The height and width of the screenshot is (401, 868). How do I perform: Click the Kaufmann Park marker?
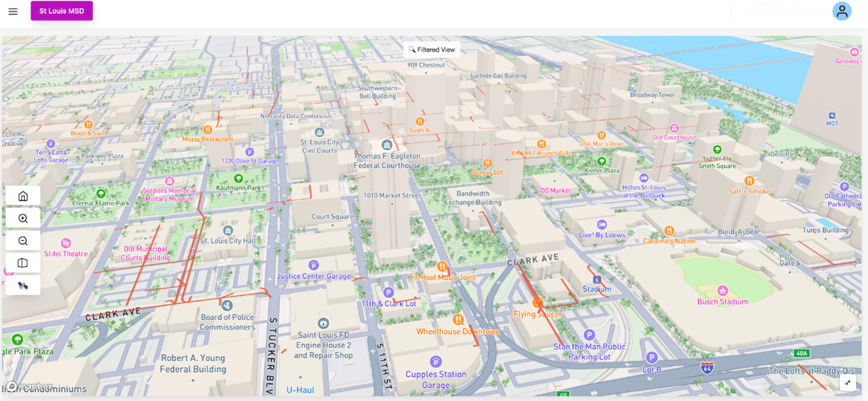(238, 178)
